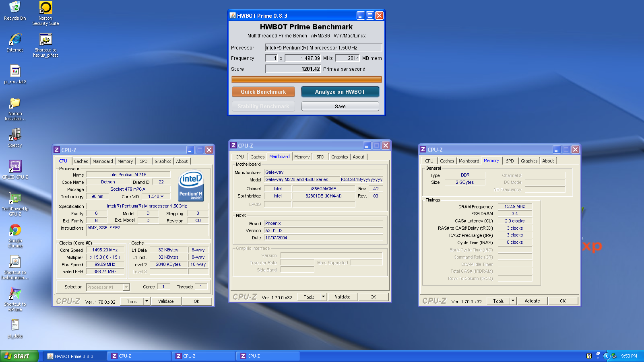Open About tab in Memory CPU-Z window
Viewport: 644px width, 362px height.
548,161
